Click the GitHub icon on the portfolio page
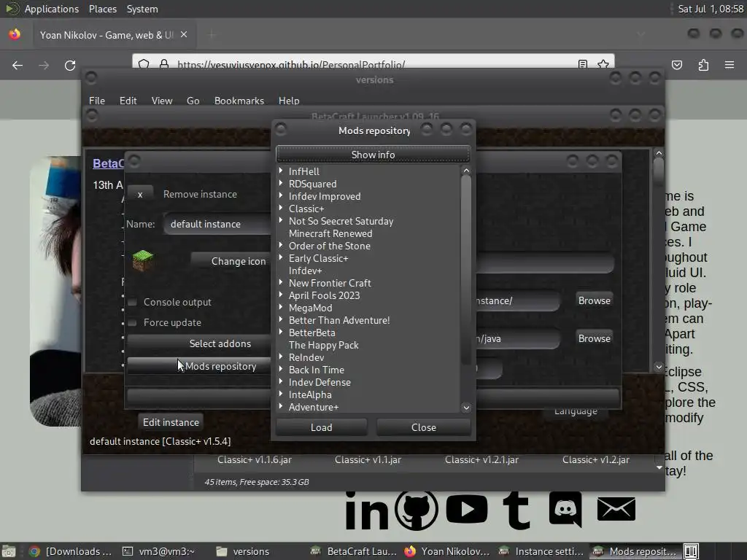Screen dimensions: 747x560 (417, 510)
